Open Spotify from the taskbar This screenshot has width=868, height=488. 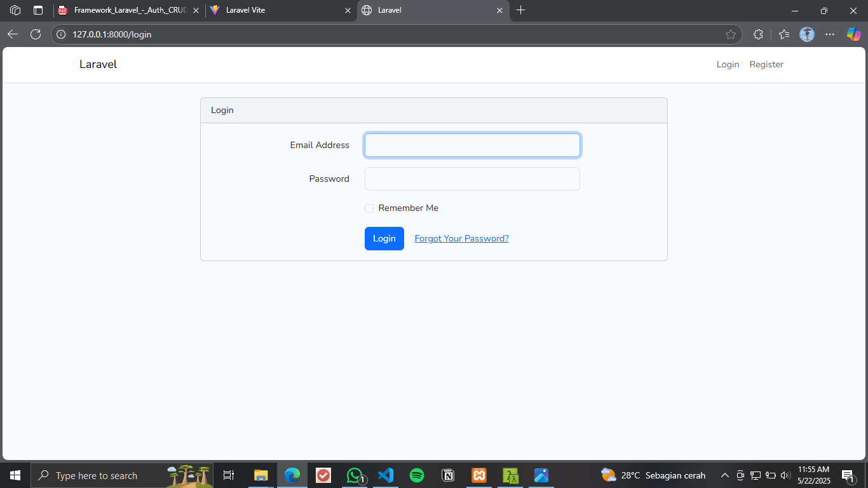[417, 475]
